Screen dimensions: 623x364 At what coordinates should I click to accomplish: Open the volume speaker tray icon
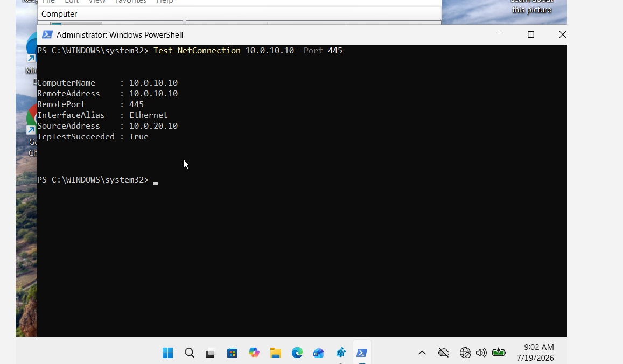pos(481,353)
